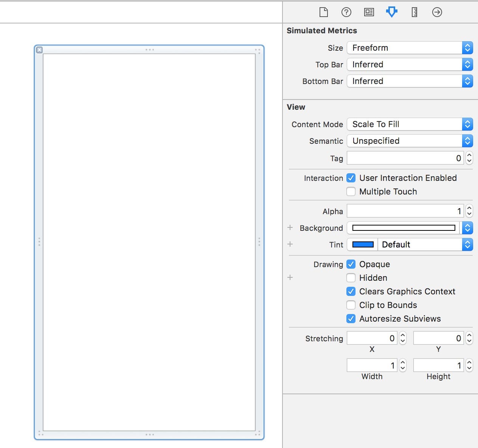Screen dimensions: 478x448
Task: Open the Tint Default dropdown
Action: pyautogui.click(x=425, y=244)
